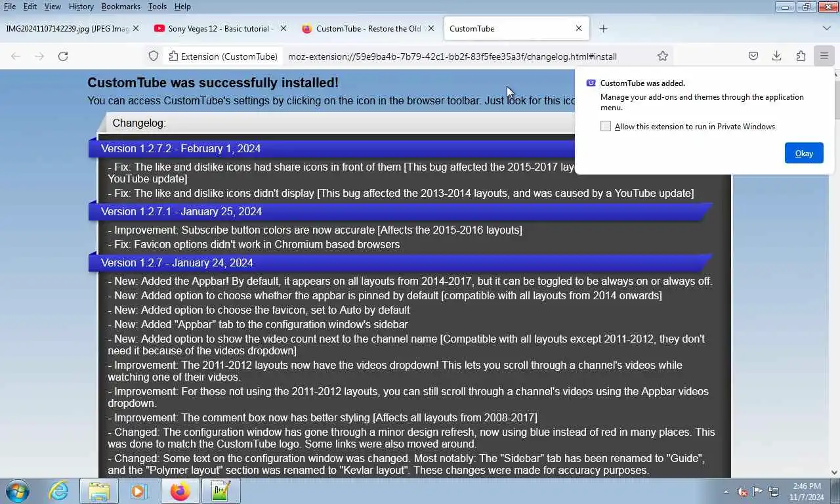Click 'The comment box now has better styling' line
This screenshot has width=840, height=504.
point(322,417)
